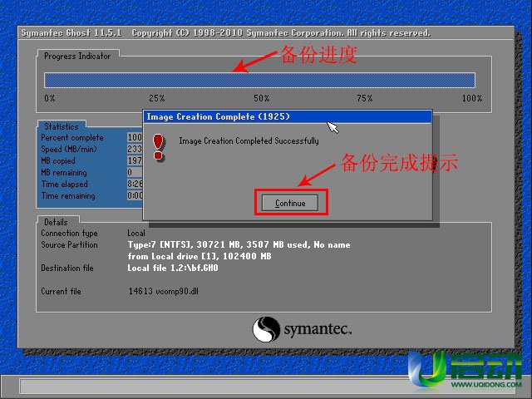Click the 0% progress scale label
This screenshot has width=532, height=399.
(x=50, y=98)
